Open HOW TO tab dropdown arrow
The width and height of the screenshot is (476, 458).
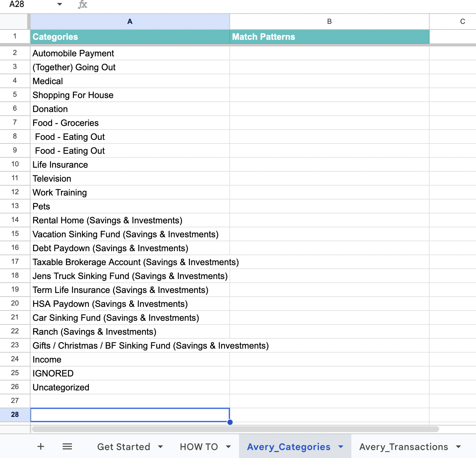pyautogui.click(x=228, y=447)
